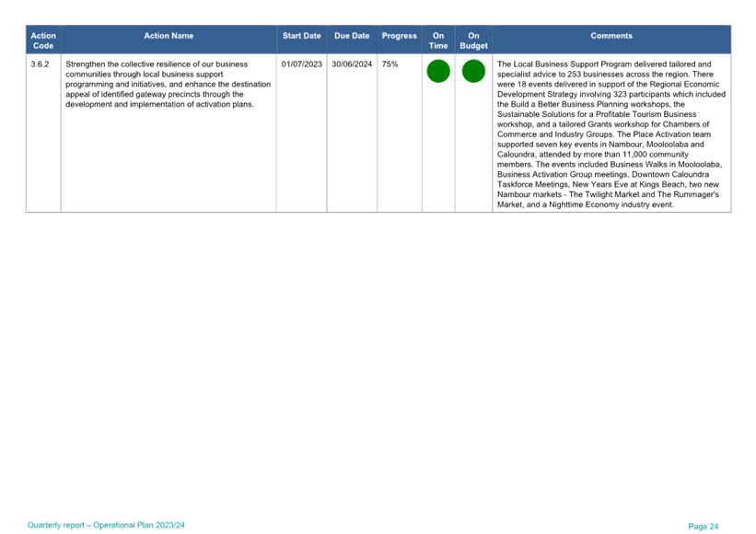Image resolution: width=756 pixels, height=534 pixels.
Task: Click the progress percentage value
Action: pyautogui.click(x=389, y=64)
